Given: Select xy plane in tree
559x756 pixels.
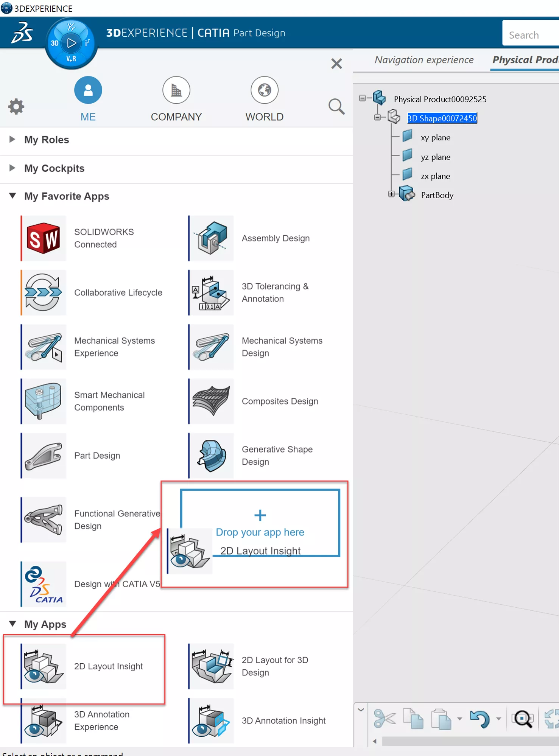Looking at the screenshot, I should (x=435, y=137).
